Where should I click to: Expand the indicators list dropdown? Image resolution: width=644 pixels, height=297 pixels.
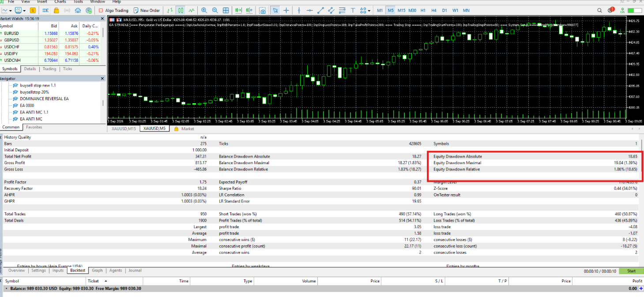[24, 11]
